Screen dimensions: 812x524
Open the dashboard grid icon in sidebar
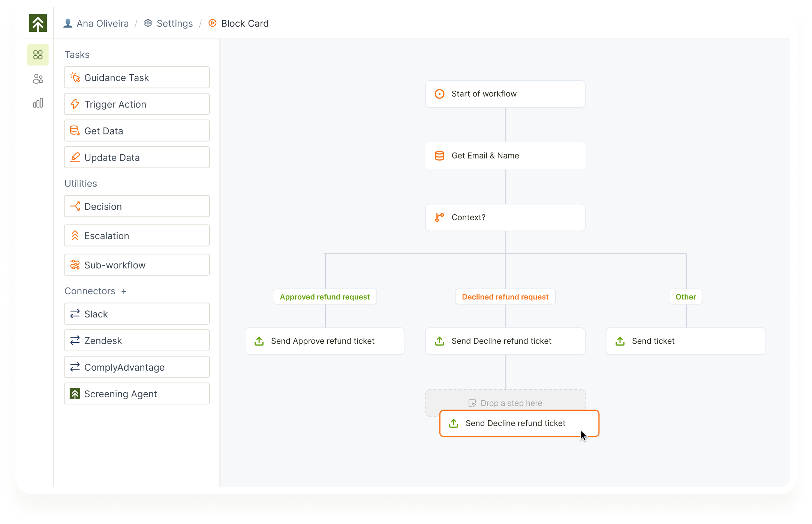click(x=38, y=55)
